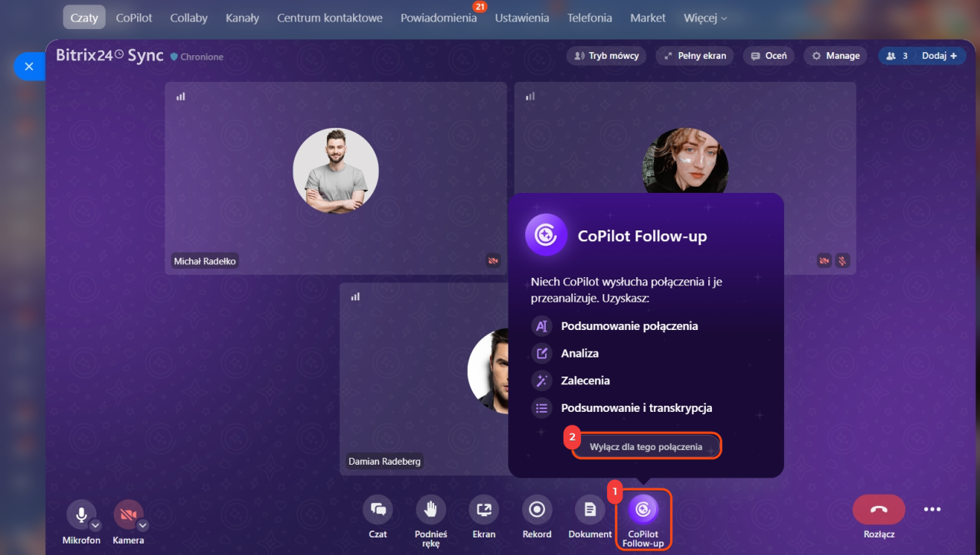This screenshot has height=555, width=980.
Task: Click the Chronione shield icon
Action: tap(174, 57)
